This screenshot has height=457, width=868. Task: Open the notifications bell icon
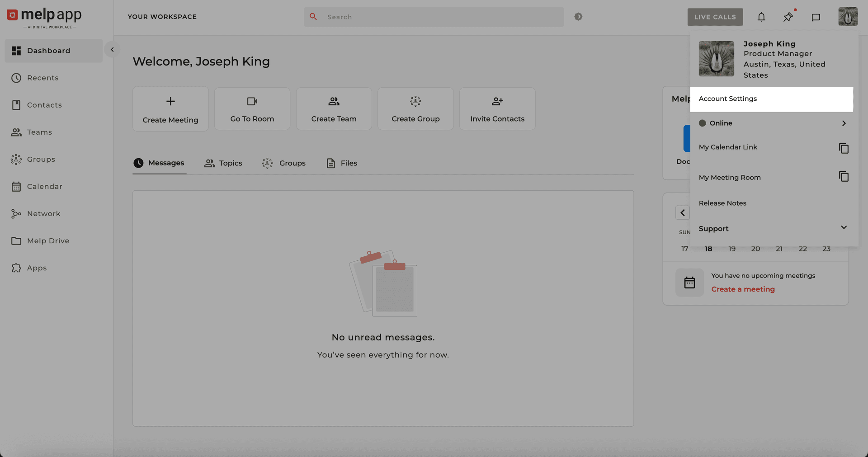pyautogui.click(x=761, y=17)
